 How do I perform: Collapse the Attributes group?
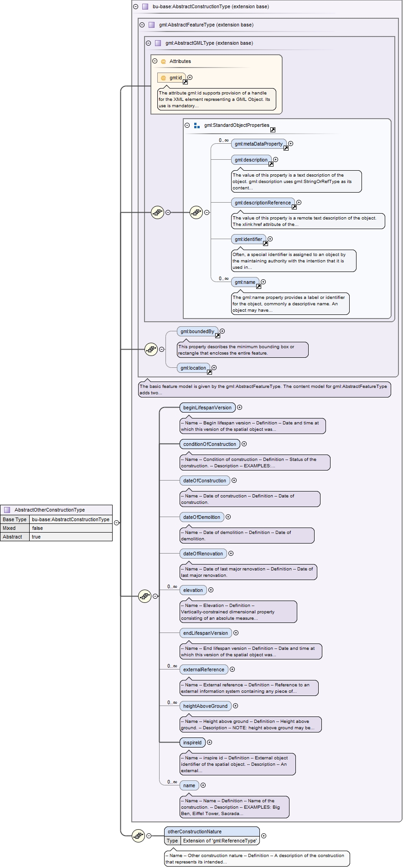click(155, 61)
